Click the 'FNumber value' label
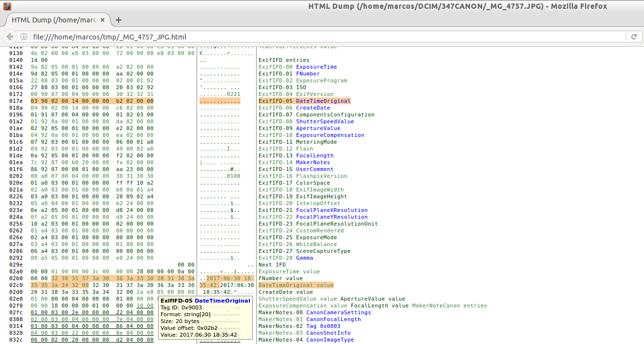 [281, 279]
